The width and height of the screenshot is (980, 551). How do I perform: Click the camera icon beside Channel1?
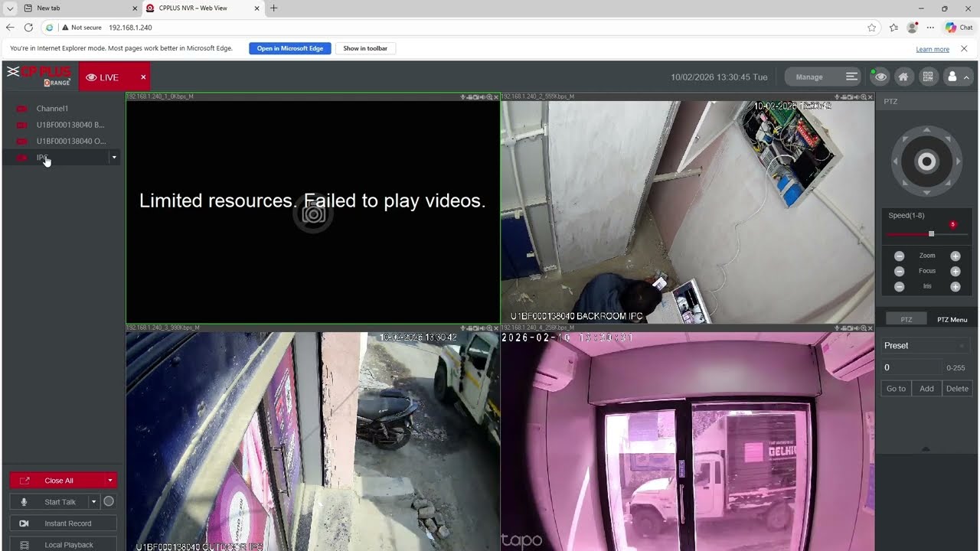click(21, 109)
